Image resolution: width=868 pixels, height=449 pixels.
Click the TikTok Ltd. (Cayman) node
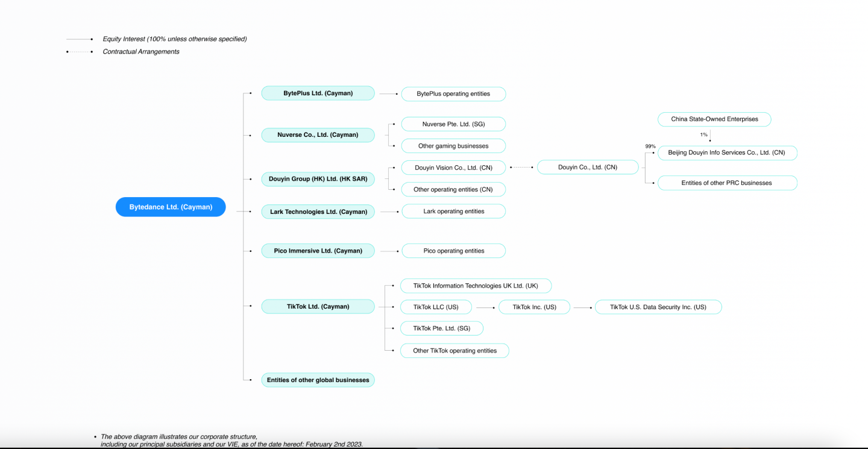[318, 307]
